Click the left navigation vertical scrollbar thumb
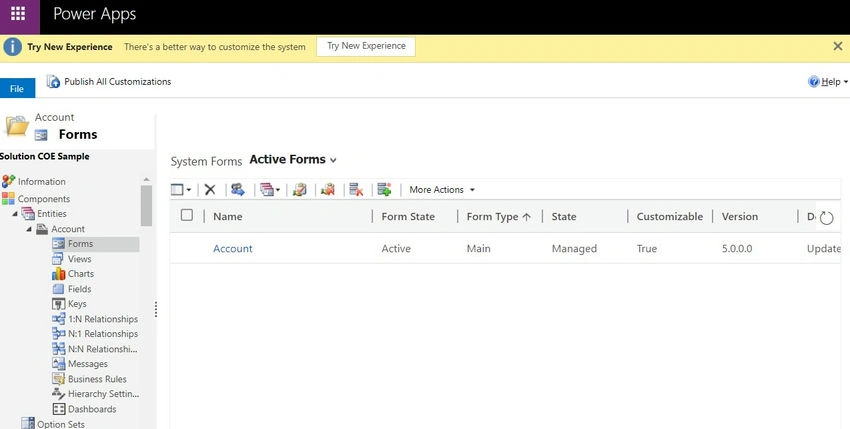Screen dimensions: 850x429 (x=146, y=206)
